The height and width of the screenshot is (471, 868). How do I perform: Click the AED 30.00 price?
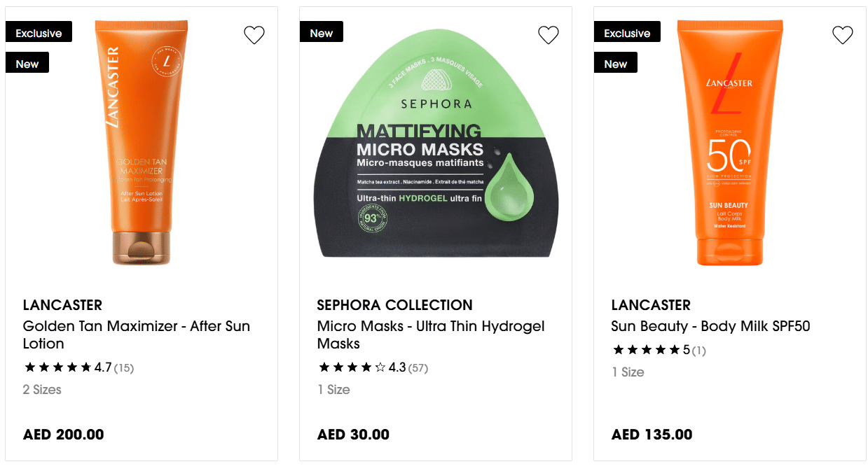tap(353, 435)
